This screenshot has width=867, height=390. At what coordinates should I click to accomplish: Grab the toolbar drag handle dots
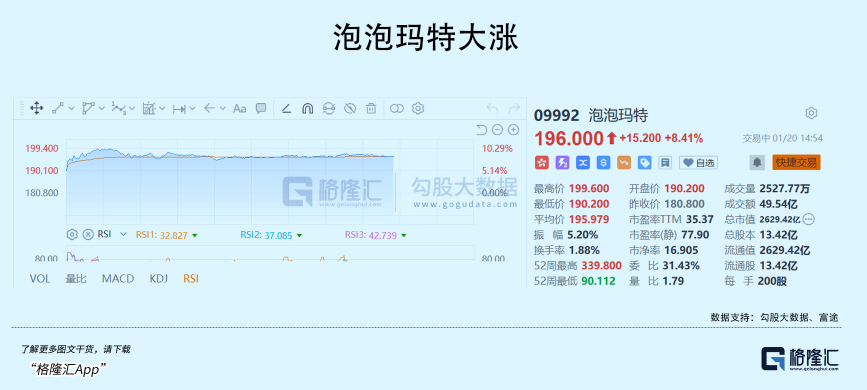click(x=22, y=108)
